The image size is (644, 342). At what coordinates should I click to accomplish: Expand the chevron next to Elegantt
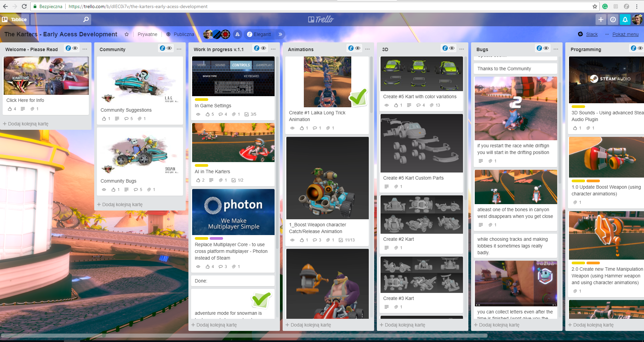pos(280,34)
